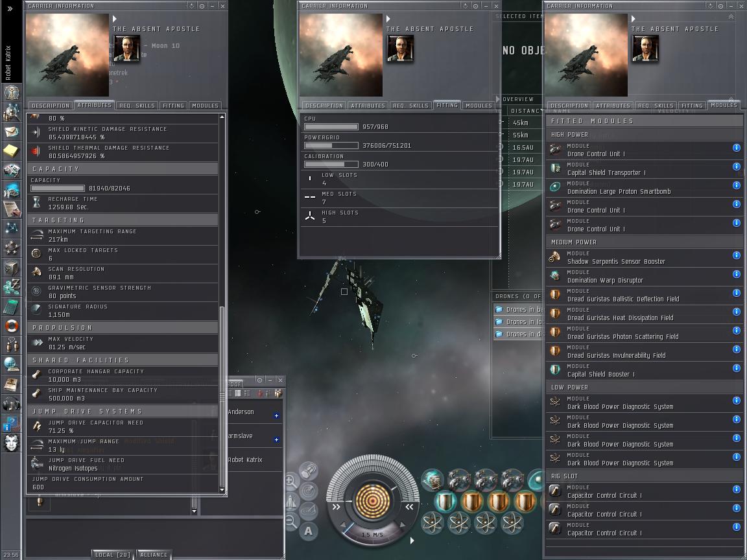Pin the middle Carrier Information window
The width and height of the screenshot is (747, 560).
point(475,6)
